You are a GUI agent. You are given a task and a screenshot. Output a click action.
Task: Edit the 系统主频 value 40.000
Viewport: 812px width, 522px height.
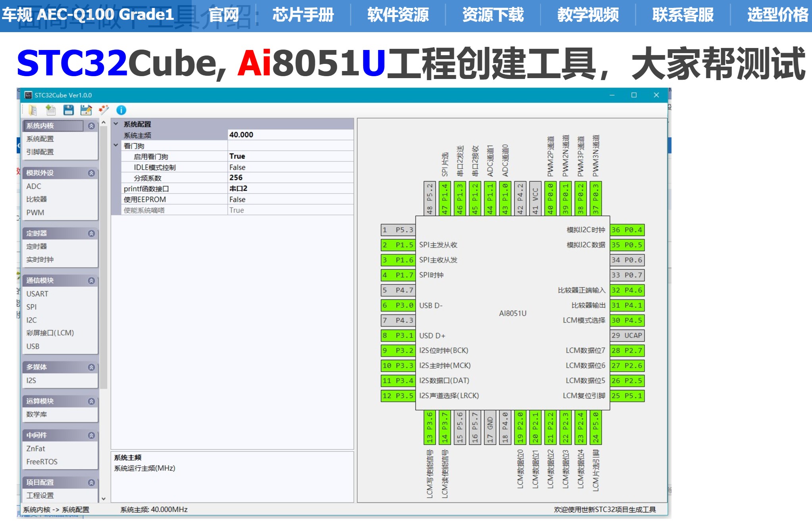(x=291, y=135)
